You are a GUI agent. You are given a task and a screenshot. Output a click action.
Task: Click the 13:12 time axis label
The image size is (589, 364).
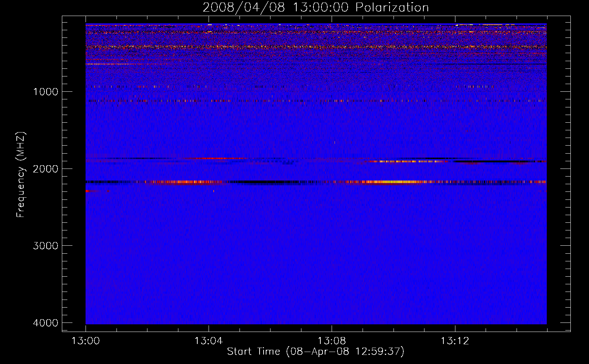[455, 341]
